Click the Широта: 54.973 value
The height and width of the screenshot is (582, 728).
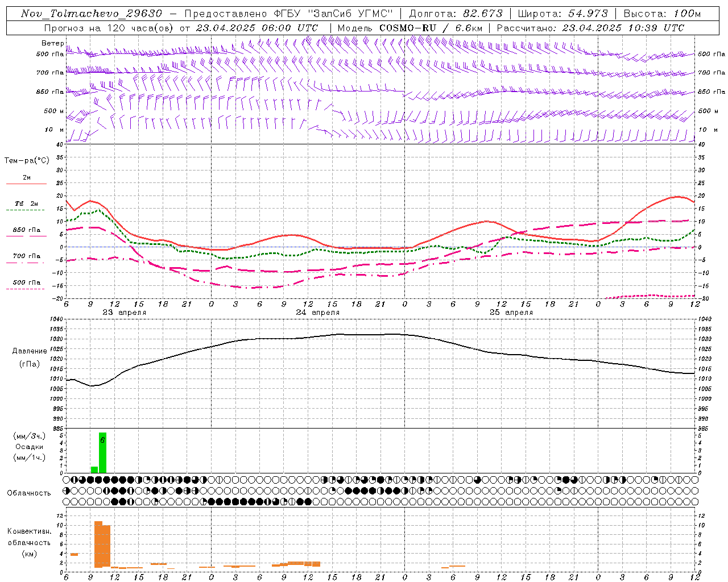click(x=563, y=14)
